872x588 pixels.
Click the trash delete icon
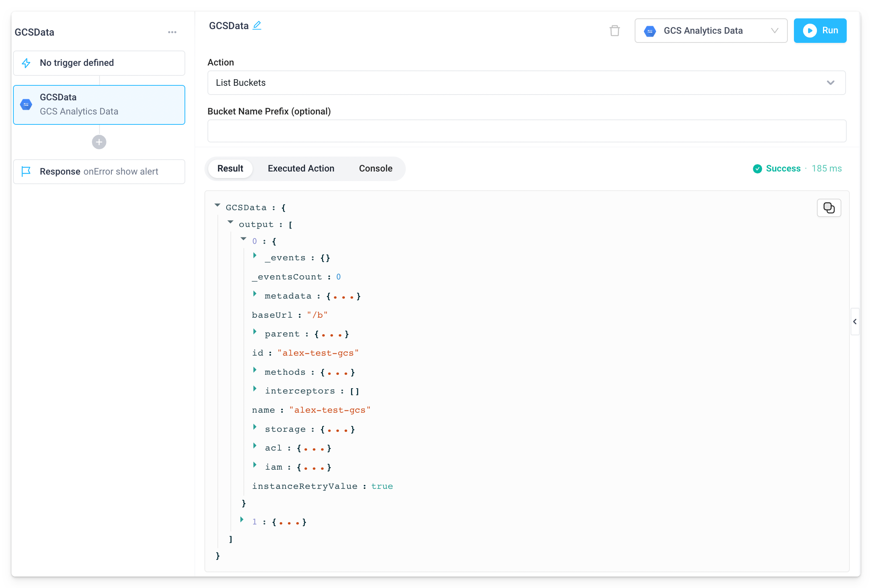tap(614, 31)
